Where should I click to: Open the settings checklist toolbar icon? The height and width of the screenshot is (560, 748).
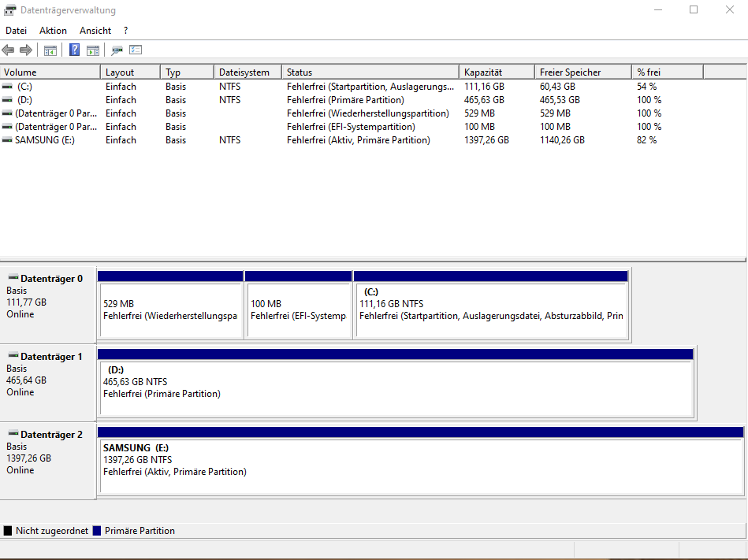point(136,50)
